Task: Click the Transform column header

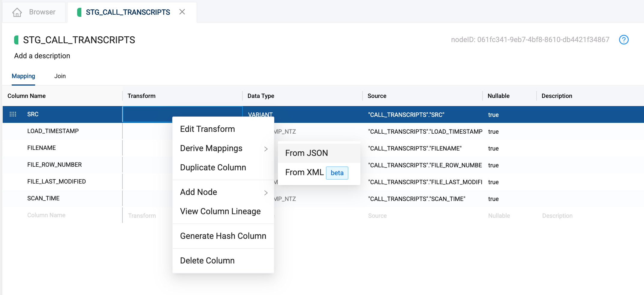Action: (x=141, y=96)
